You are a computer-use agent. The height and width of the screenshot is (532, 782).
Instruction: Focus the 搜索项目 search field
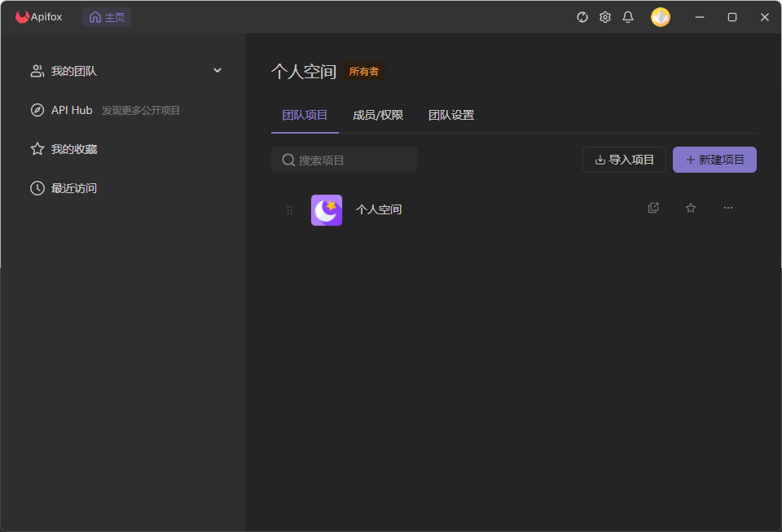point(352,160)
